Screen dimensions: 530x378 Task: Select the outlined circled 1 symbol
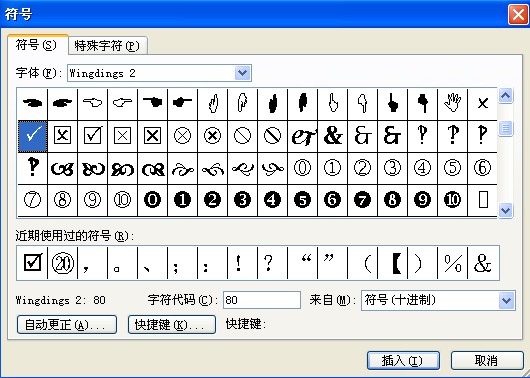click(332, 168)
